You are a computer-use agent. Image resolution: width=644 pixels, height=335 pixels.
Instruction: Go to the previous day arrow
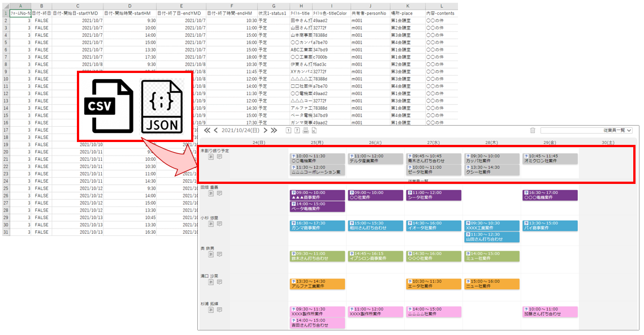click(215, 130)
